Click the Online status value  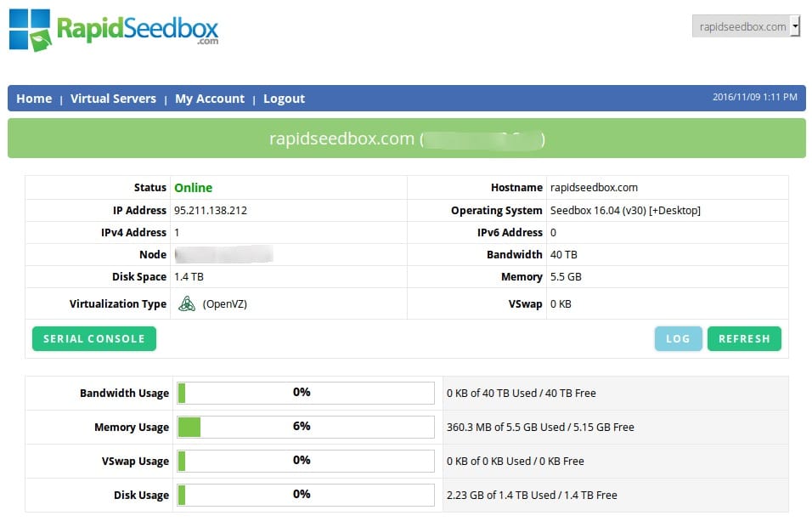coord(193,188)
